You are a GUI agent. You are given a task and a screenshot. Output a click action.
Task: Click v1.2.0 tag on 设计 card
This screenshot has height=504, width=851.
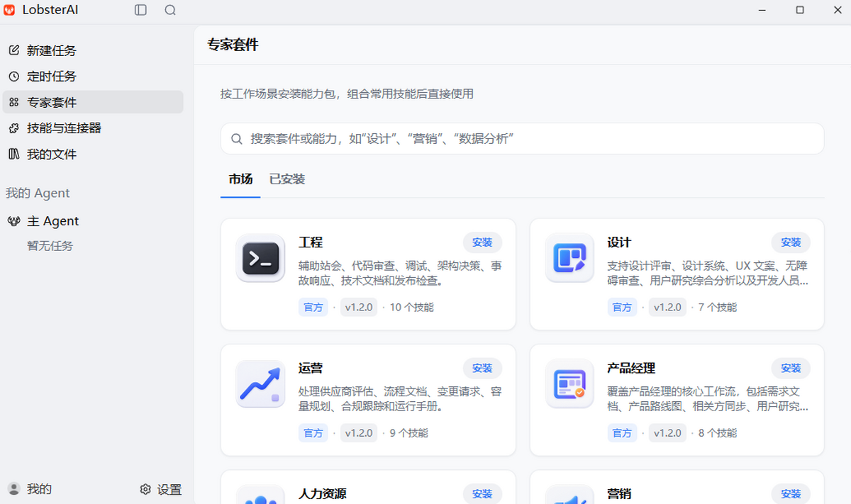pyautogui.click(x=667, y=307)
